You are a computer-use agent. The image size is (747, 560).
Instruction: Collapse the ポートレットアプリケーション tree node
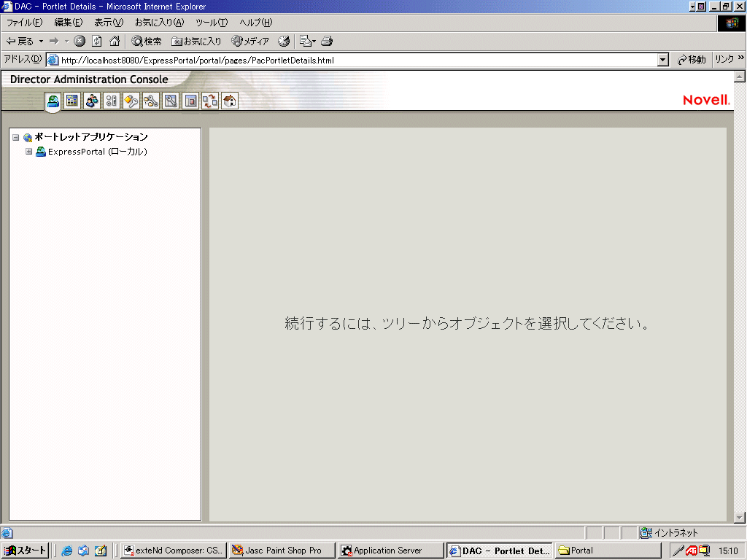(15, 136)
